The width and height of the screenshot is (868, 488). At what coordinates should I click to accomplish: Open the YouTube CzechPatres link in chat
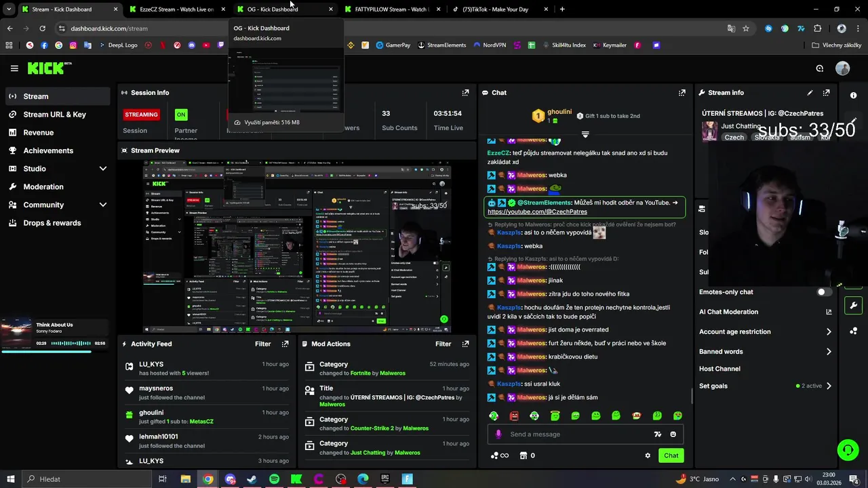pyautogui.click(x=537, y=212)
